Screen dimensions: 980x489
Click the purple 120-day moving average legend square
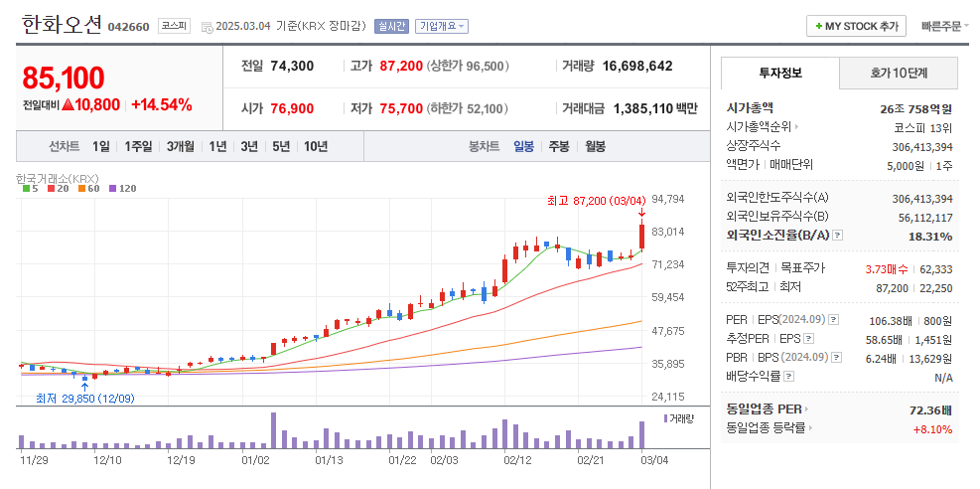tap(112, 188)
